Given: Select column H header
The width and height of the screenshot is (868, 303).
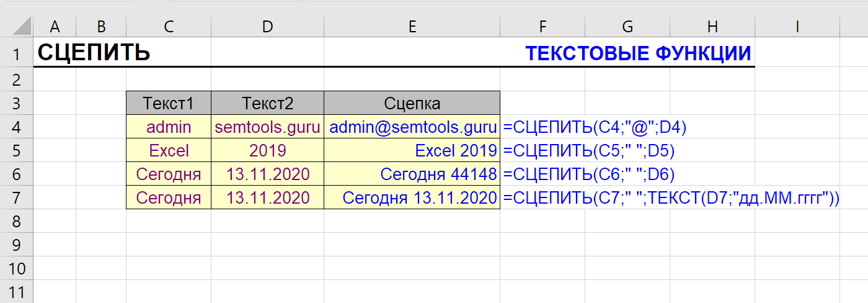Looking at the screenshot, I should click(x=712, y=27).
